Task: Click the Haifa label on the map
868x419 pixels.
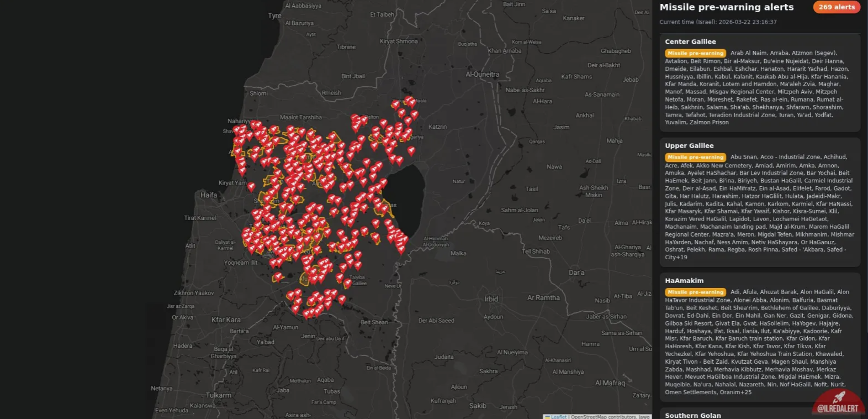Action: click(x=209, y=195)
